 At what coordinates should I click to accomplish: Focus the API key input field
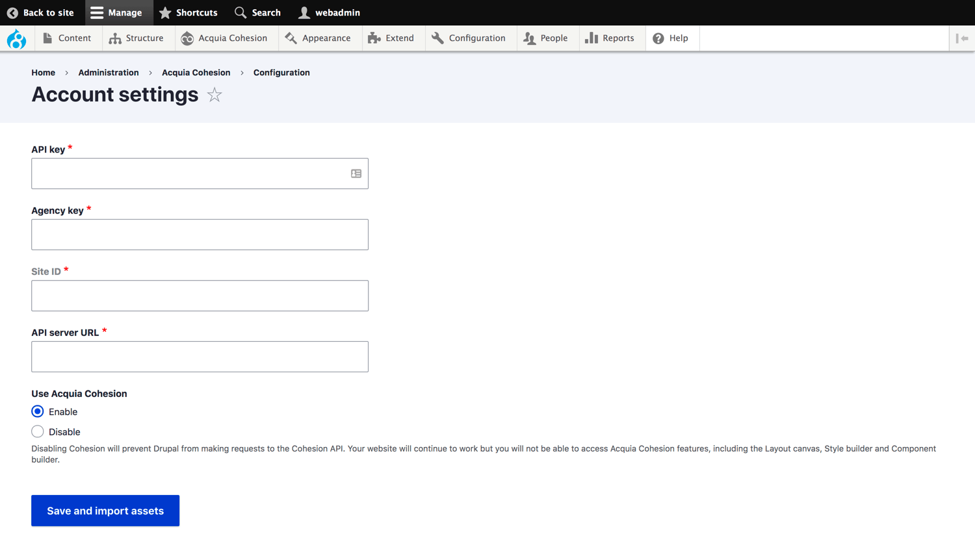tap(200, 173)
